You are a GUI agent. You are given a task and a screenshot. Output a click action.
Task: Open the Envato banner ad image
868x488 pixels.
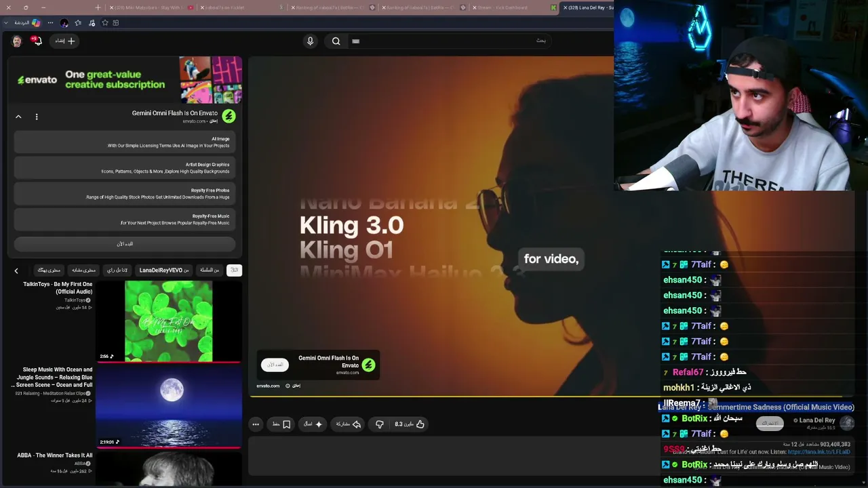[125, 80]
